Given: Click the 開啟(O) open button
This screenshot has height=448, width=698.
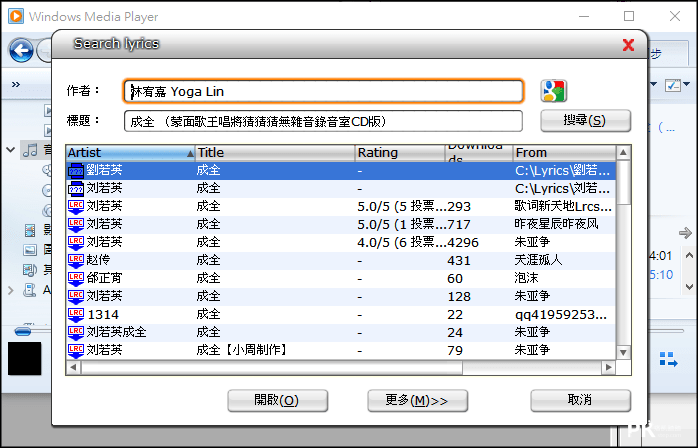Looking at the screenshot, I should pyautogui.click(x=278, y=400).
